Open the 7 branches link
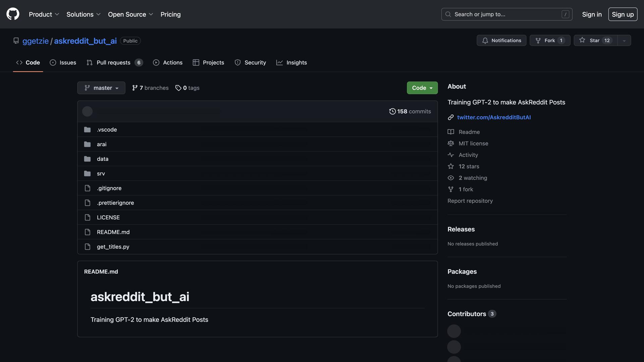The height and width of the screenshot is (362, 644). [x=150, y=88]
